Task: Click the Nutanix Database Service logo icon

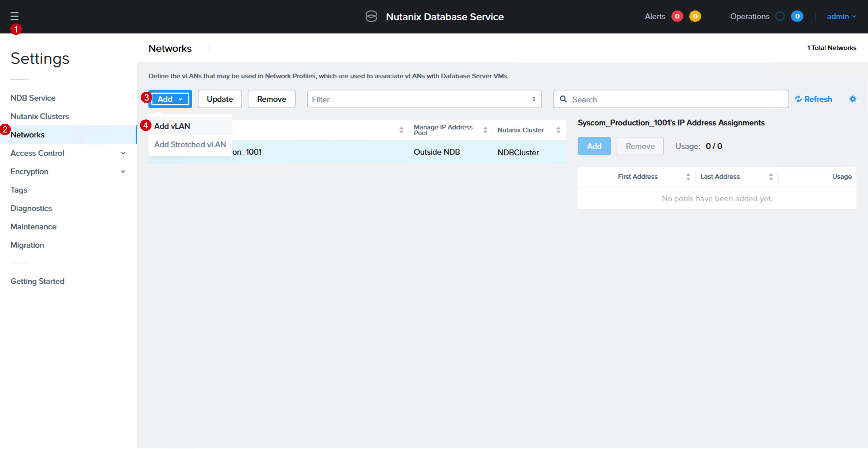Action: 371,16
